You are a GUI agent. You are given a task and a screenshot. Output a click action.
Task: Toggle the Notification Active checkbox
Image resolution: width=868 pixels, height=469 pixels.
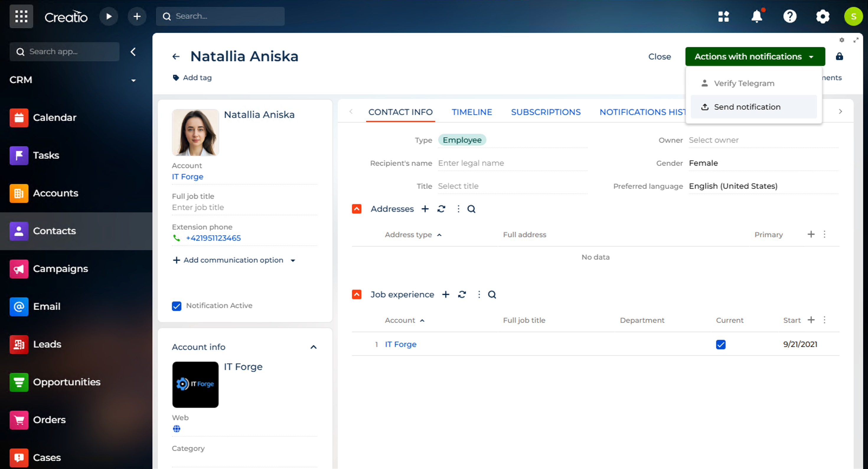(x=177, y=306)
